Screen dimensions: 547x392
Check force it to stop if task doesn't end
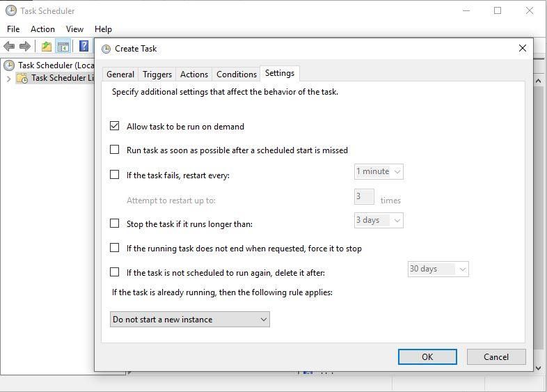(114, 247)
